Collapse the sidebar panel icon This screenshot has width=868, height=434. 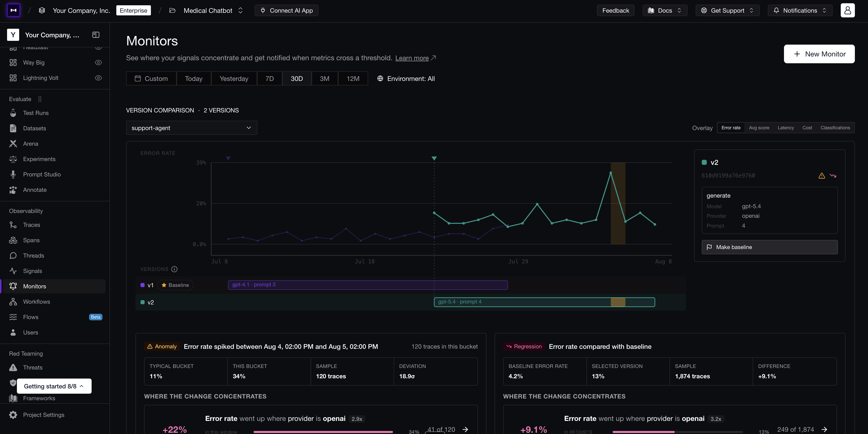96,35
